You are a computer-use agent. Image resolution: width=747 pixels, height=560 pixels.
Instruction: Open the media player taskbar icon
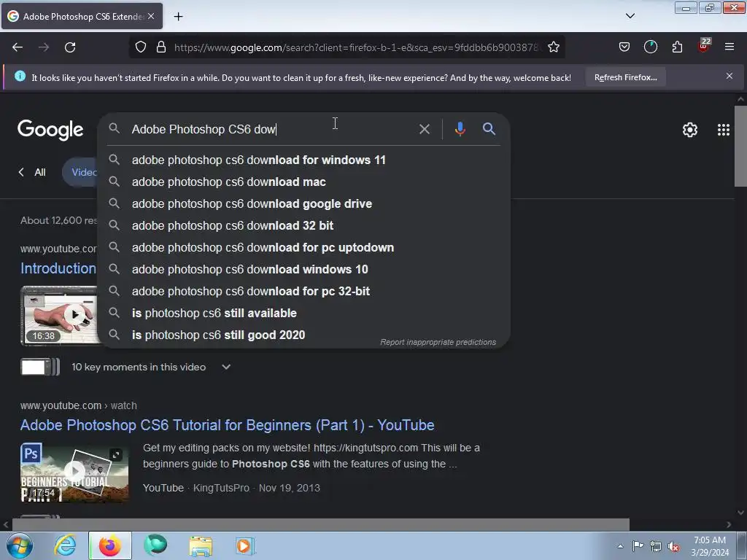pos(245,545)
